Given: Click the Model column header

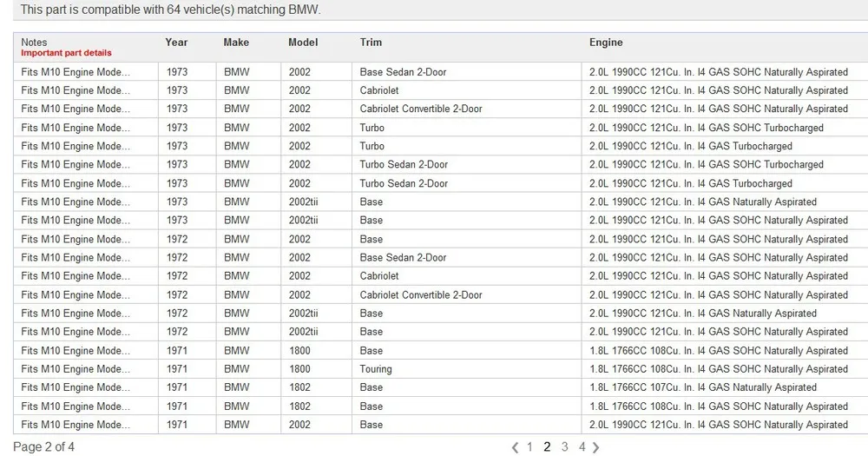Looking at the screenshot, I should click(x=303, y=42).
